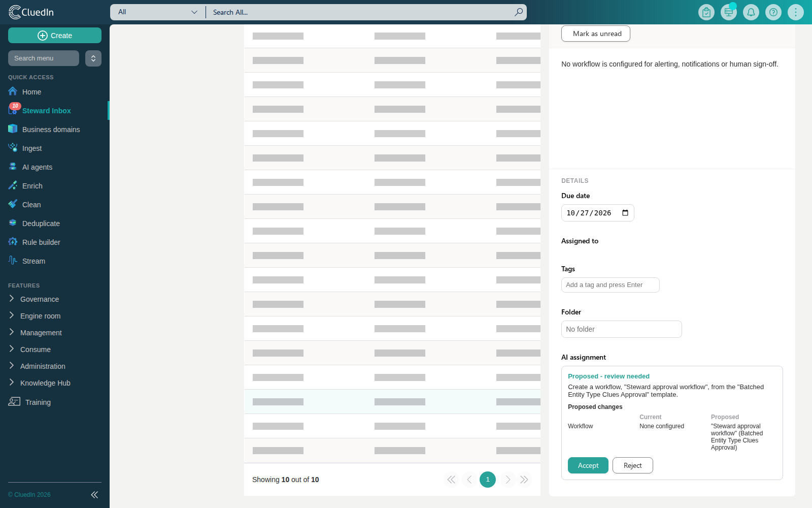Click the Business domains cube icon
Screen dimensions: 812x508
coord(13,129)
